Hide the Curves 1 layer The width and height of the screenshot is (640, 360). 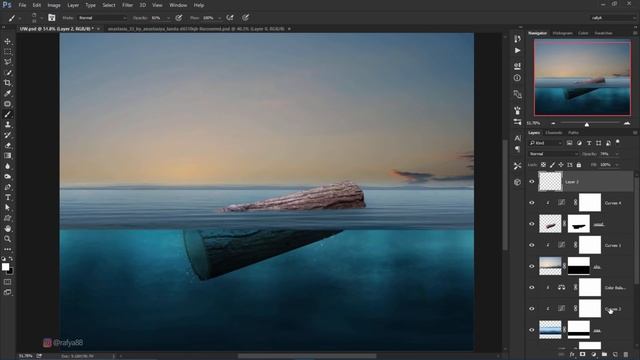tap(531, 245)
